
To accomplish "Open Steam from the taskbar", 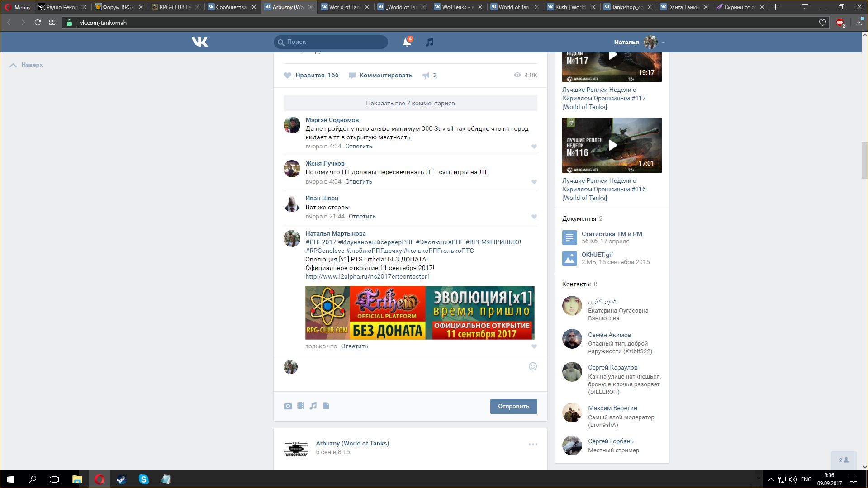I will point(121,479).
